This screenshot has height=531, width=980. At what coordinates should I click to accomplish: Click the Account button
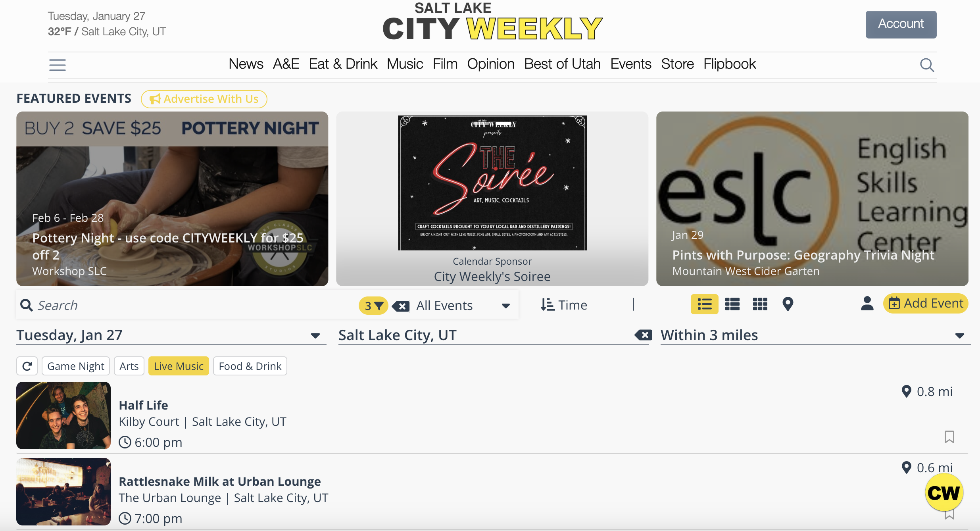coord(901,24)
